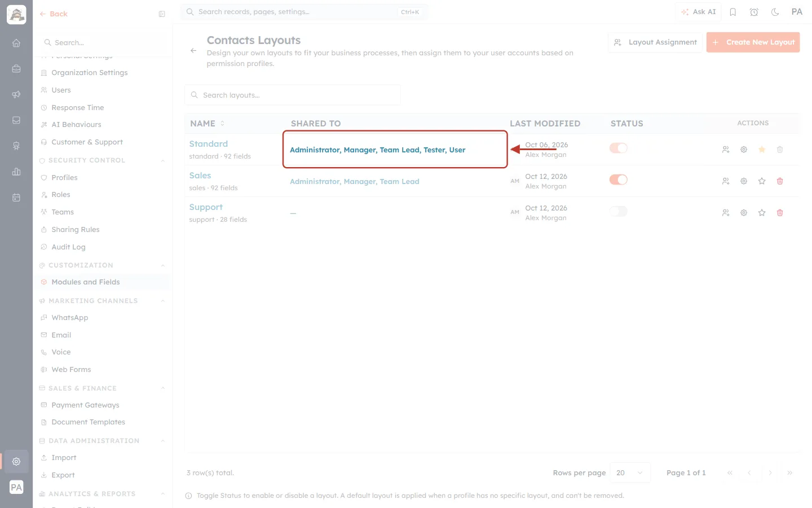The image size is (812, 508).
Task: Collapse sidebar panel icon next to Back
Action: (x=162, y=14)
